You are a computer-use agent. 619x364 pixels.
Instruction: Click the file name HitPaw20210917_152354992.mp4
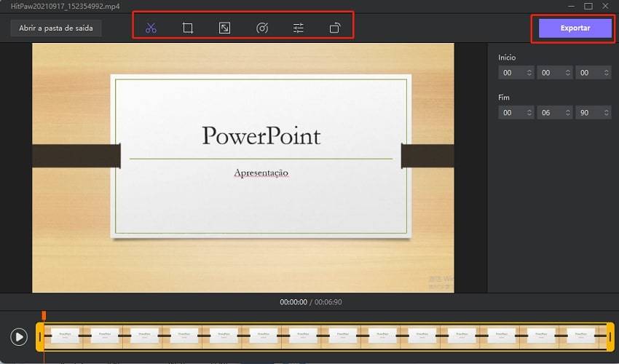coord(65,7)
